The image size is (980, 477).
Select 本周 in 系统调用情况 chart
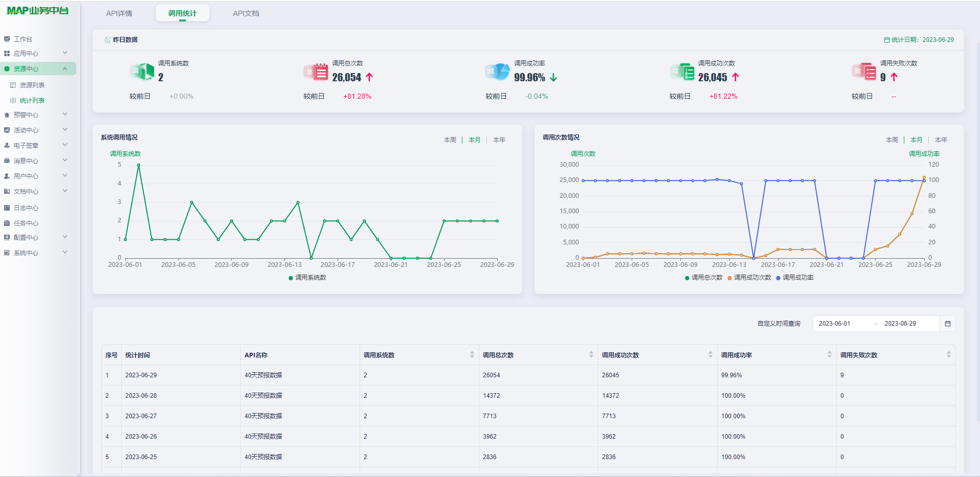[x=450, y=140]
